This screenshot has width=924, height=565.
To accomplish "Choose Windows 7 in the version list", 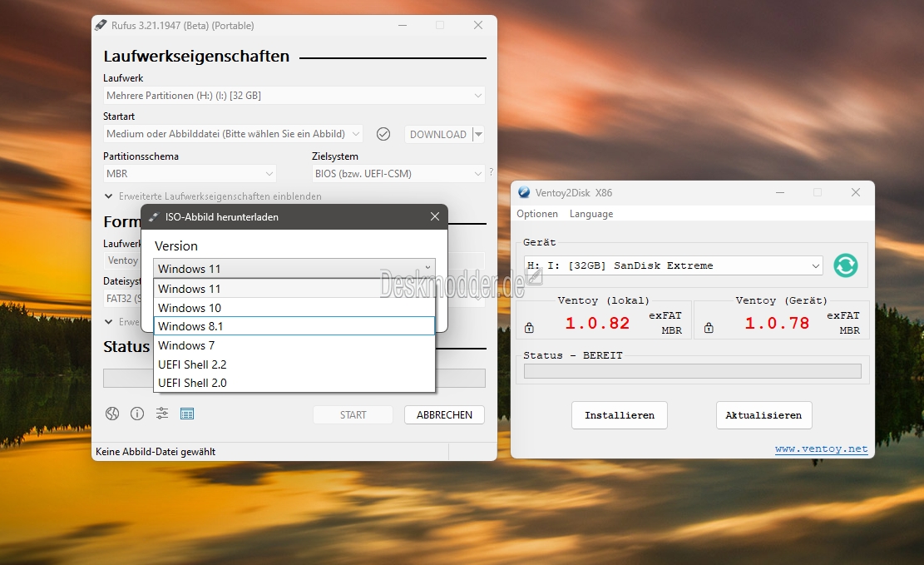I will (x=294, y=345).
